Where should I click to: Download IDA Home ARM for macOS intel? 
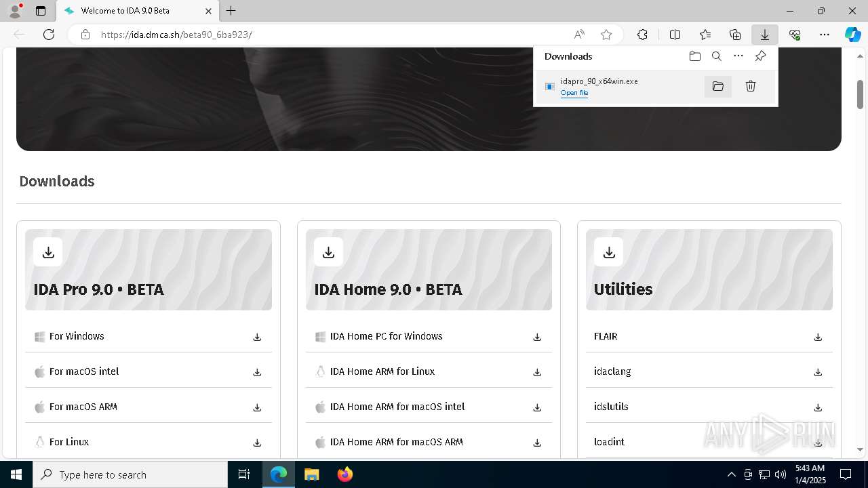pos(537,407)
